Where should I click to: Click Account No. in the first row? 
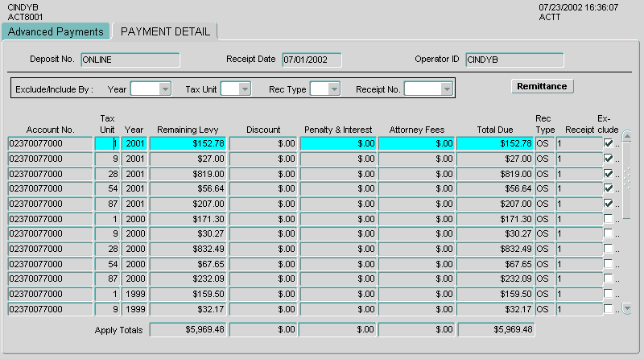click(50, 144)
